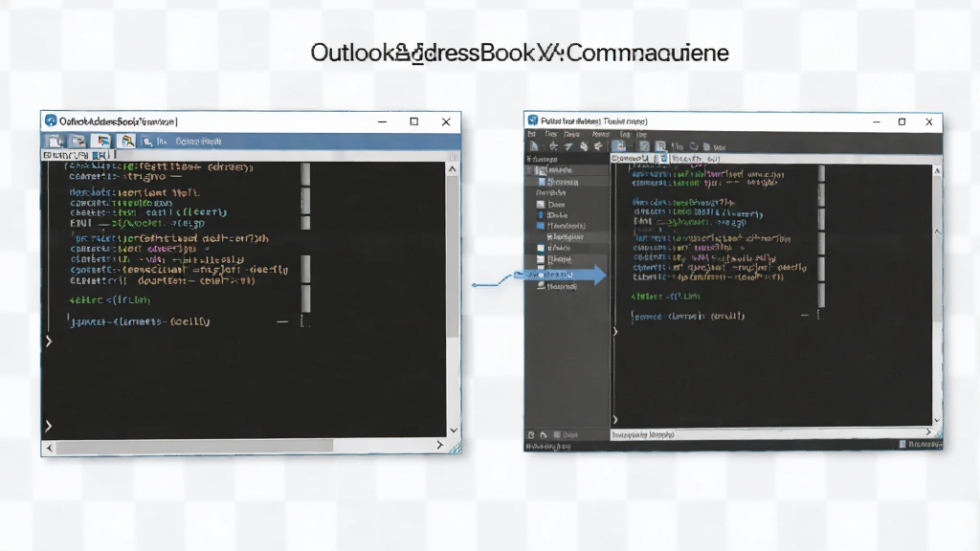This screenshot has width=980, height=551.
Task: Click the right arrow of the right window horizontal scrollbar
Action: click(x=928, y=431)
